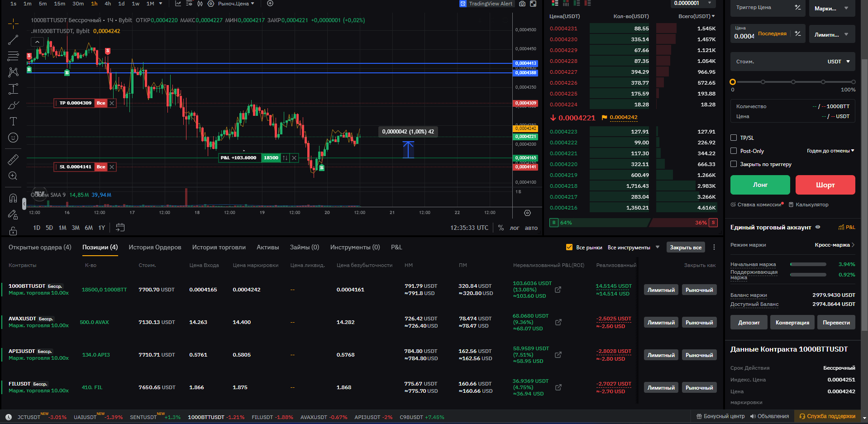The width and height of the screenshot is (868, 424).
Task: Uncheck the Все рынки checkbox
Action: 569,247
